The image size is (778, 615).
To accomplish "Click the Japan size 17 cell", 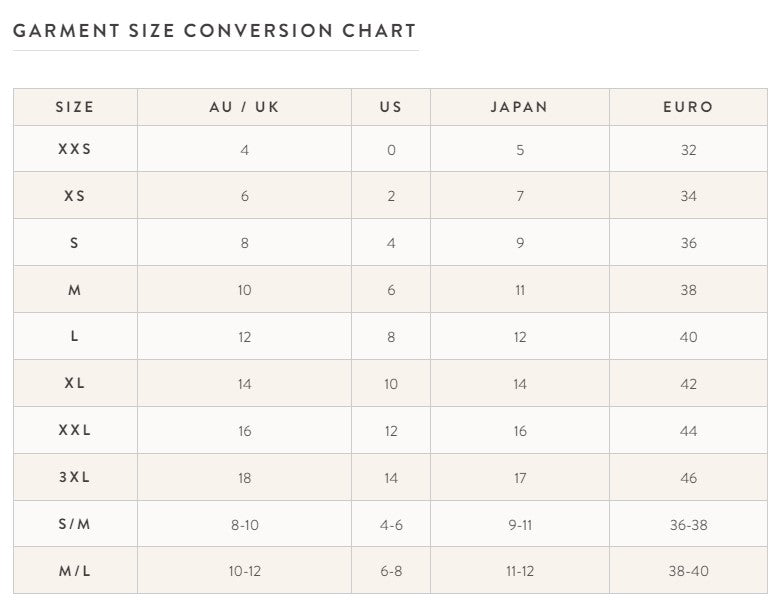I will click(519, 478).
